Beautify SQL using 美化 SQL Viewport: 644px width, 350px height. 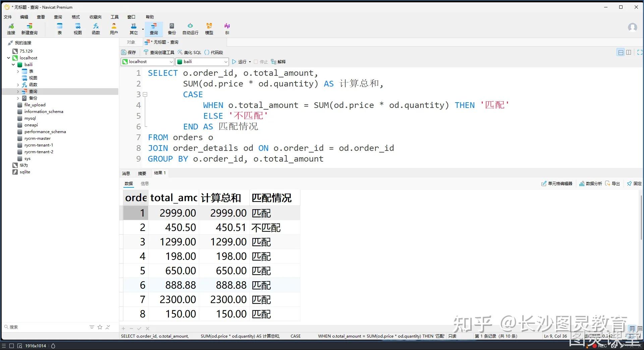pos(189,52)
